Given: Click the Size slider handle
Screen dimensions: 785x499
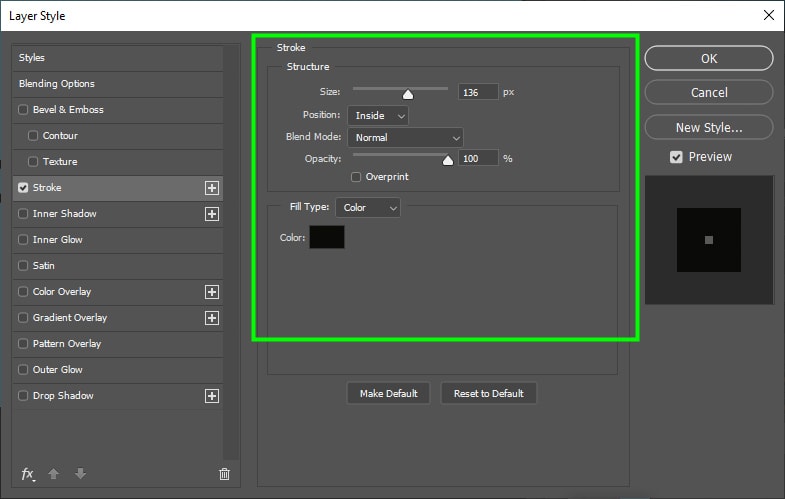Looking at the screenshot, I should click(408, 94).
